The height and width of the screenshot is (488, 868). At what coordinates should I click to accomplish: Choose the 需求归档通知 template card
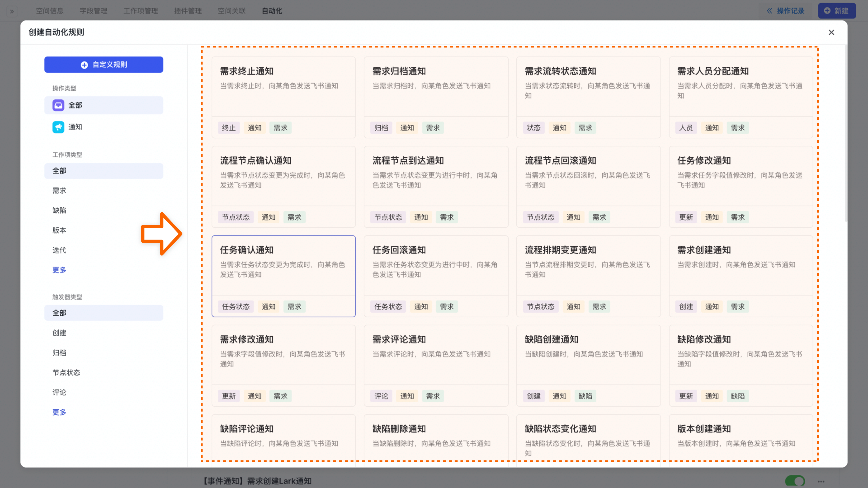[436, 97]
